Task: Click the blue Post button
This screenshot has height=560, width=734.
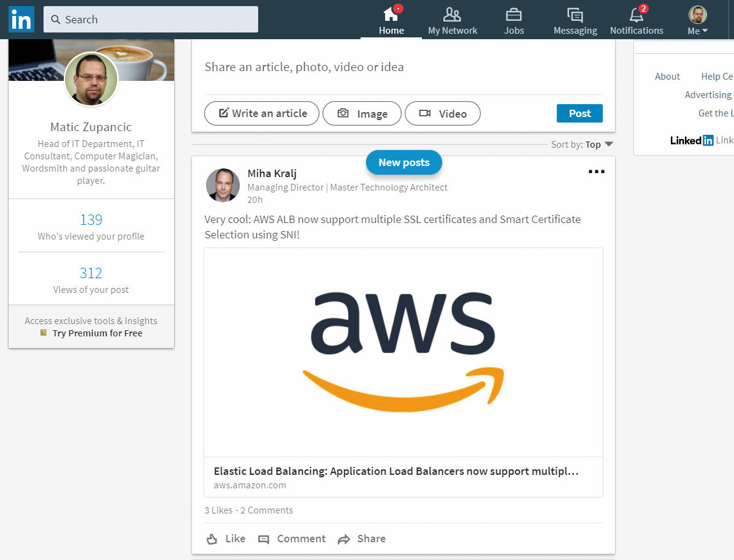Action: point(579,113)
